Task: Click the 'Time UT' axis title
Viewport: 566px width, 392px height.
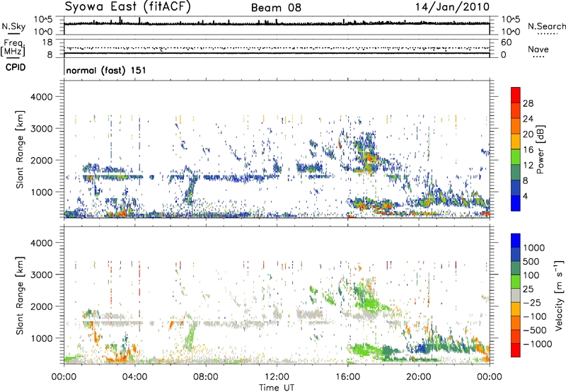Action: coord(277,388)
